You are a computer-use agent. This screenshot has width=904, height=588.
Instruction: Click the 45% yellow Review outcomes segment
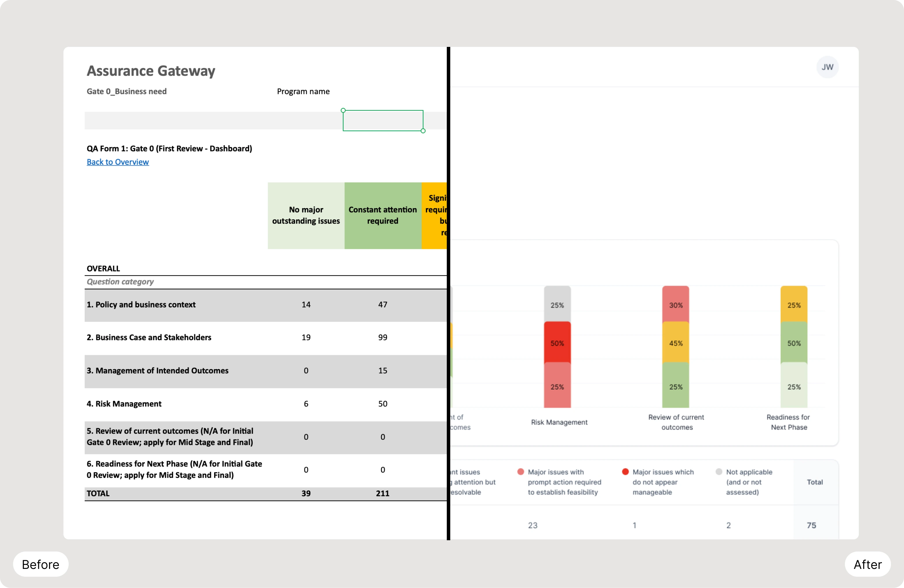(675, 343)
